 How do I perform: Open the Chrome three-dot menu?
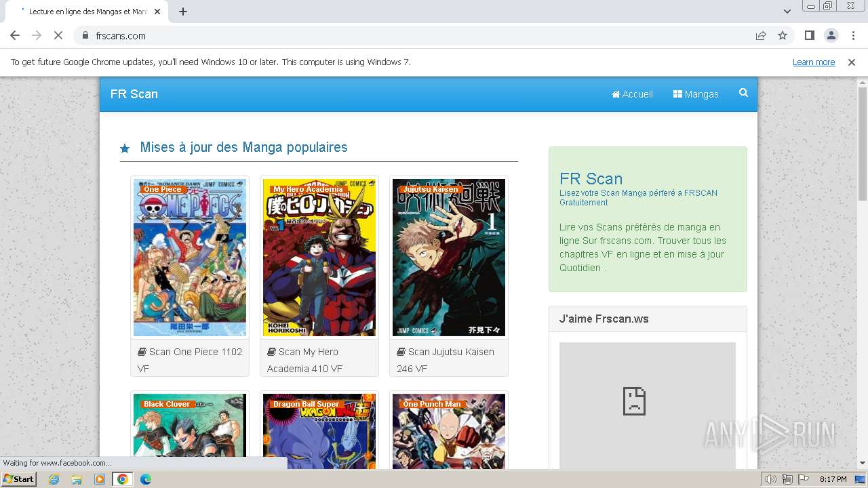853,35
